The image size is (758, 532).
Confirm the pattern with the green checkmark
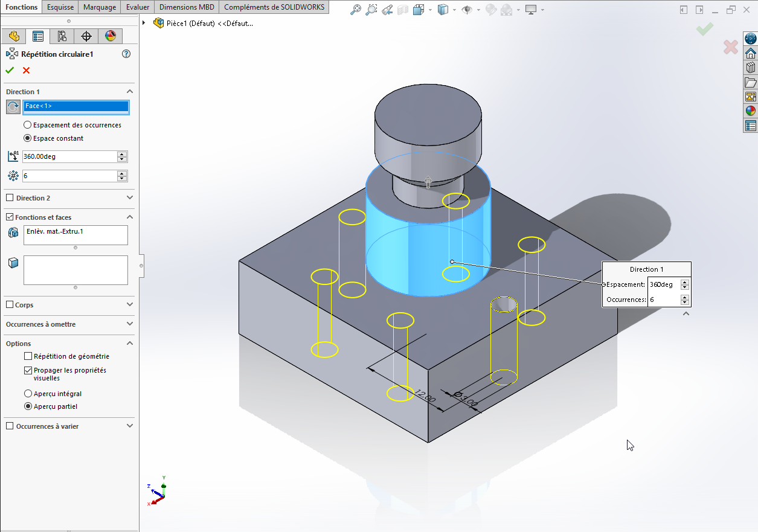(10, 70)
